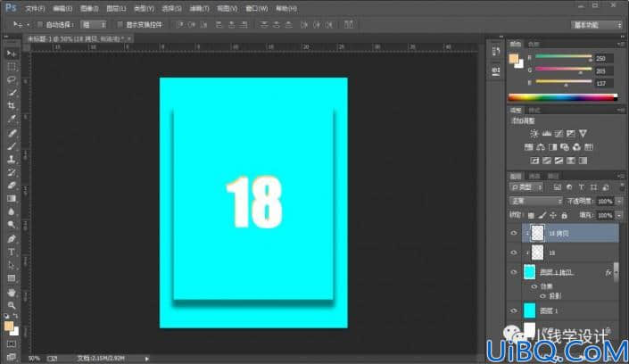Screen dimensions: 629x364
Task: Toggle visibility of the 效果 effects group
Action: [534, 286]
